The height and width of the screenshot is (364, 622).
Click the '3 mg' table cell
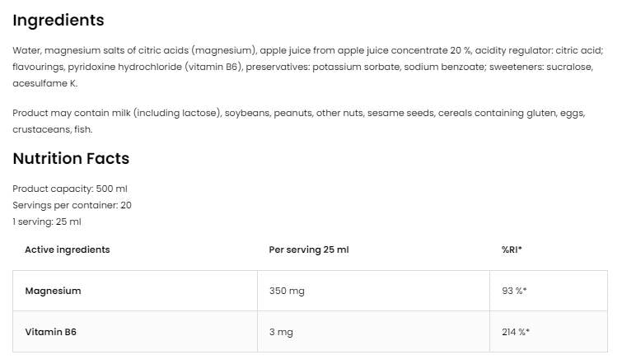click(x=281, y=332)
